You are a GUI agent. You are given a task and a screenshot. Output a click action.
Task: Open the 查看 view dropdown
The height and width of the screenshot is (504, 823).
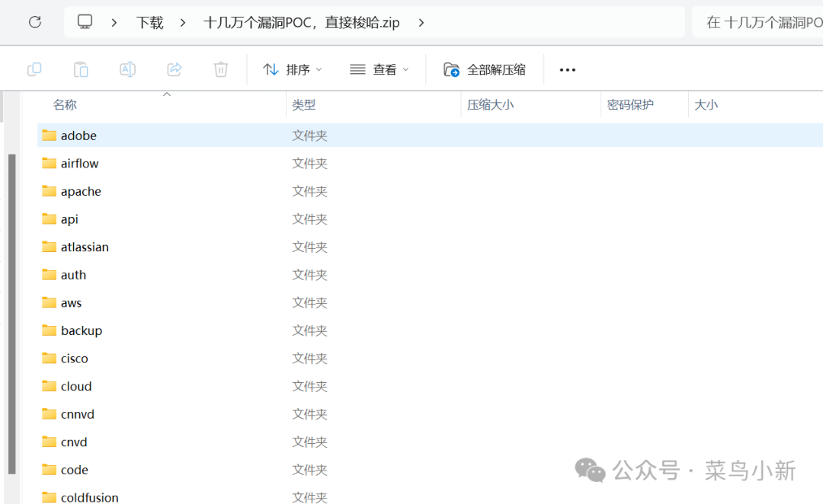coord(379,69)
